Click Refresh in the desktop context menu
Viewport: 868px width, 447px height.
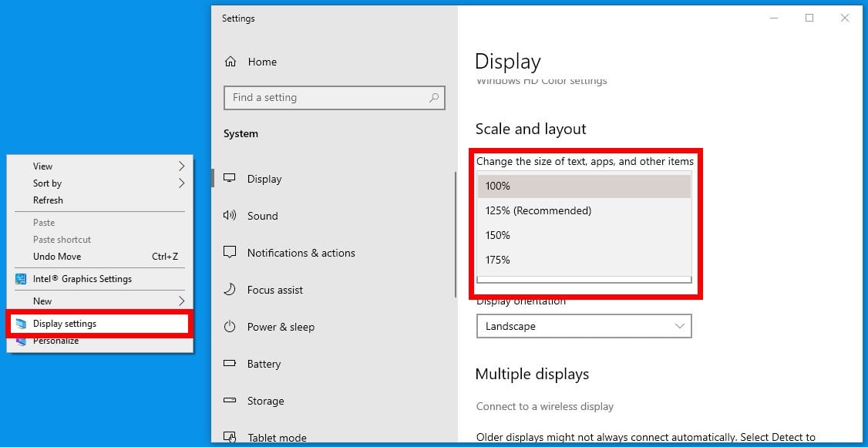click(x=48, y=200)
